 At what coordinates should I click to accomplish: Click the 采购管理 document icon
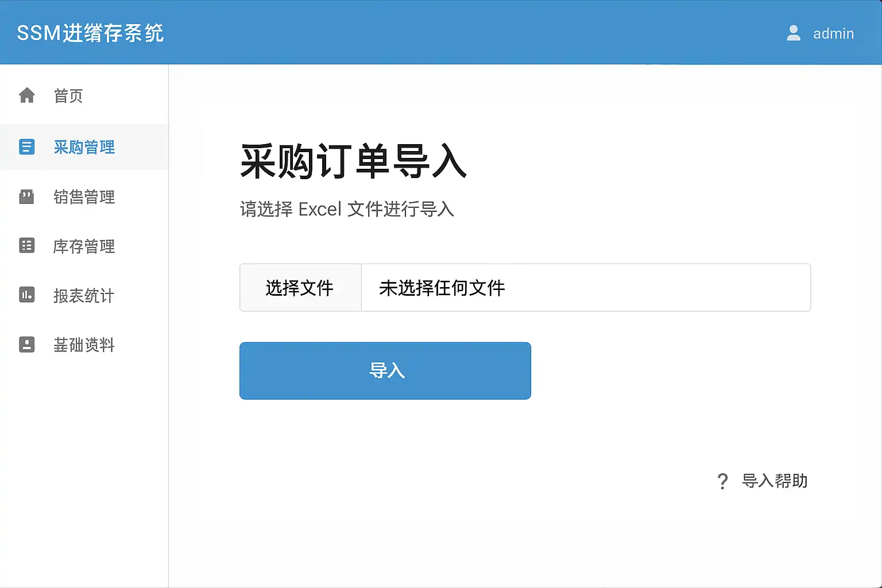point(27,147)
